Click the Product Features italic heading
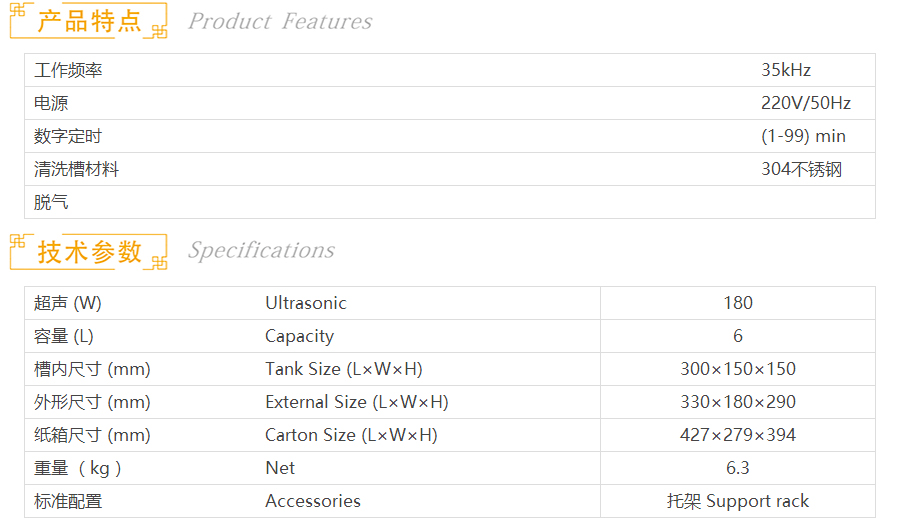The height and width of the screenshot is (526, 900). (x=280, y=21)
